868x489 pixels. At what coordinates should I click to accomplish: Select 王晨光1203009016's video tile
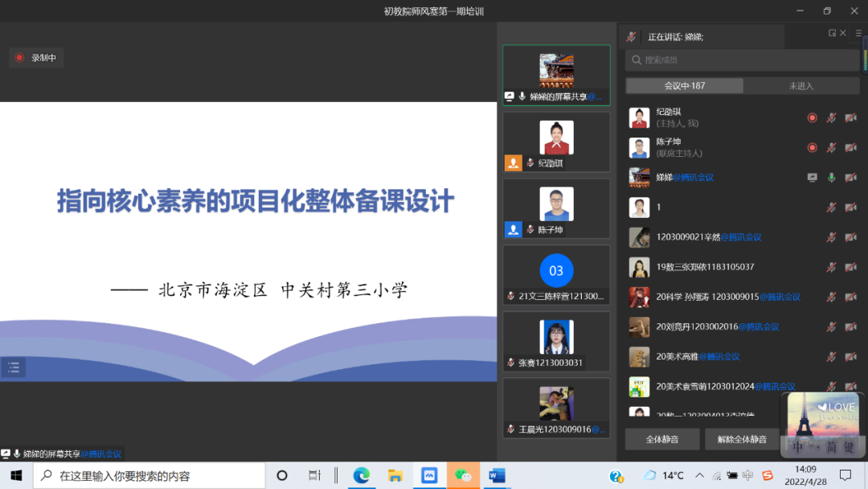point(556,408)
